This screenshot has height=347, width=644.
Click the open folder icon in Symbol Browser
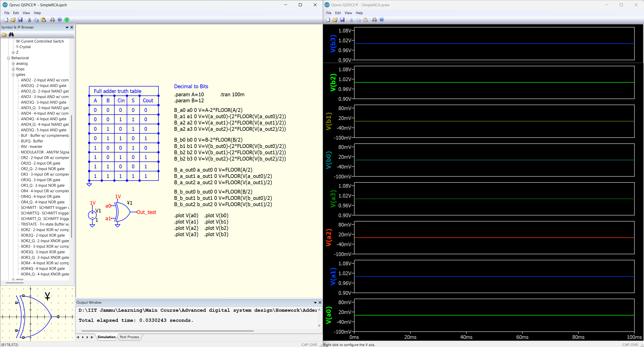pos(4,35)
